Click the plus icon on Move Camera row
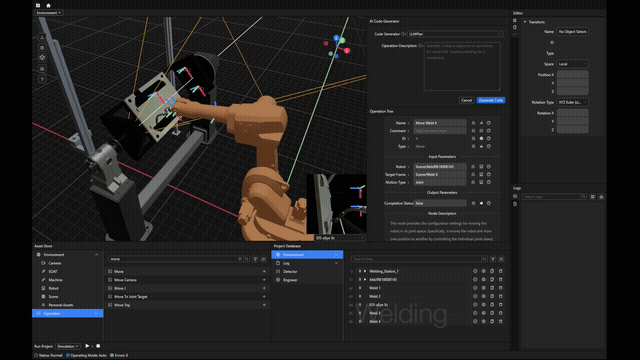 264,280
